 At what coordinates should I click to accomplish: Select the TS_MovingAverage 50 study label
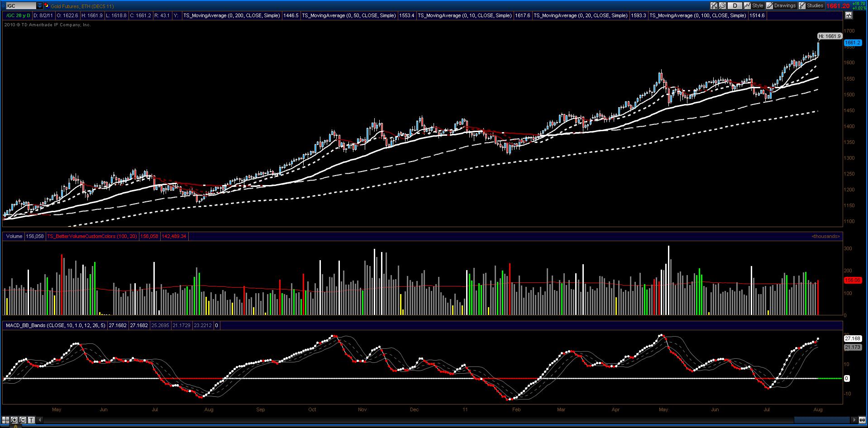coord(349,15)
